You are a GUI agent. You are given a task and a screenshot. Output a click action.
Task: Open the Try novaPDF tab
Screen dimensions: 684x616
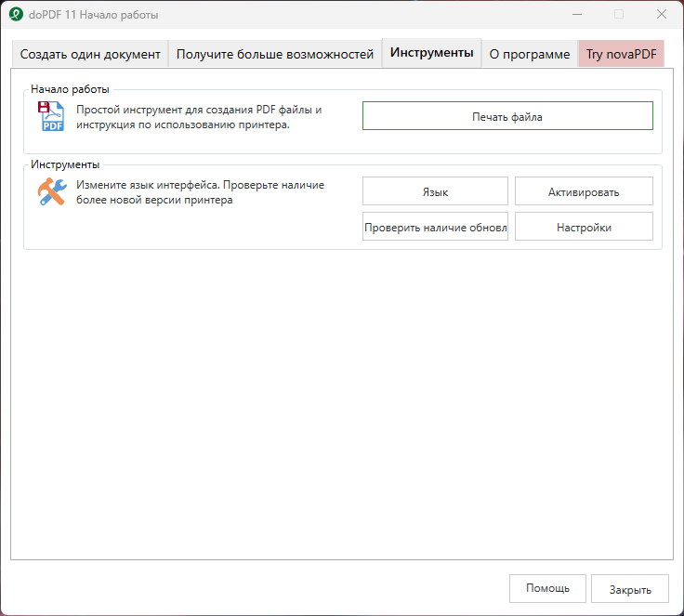[x=621, y=54]
